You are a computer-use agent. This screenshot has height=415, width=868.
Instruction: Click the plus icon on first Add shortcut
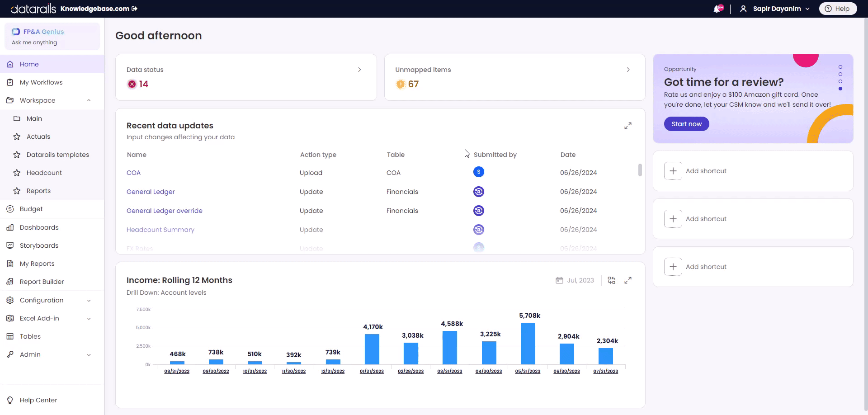(x=673, y=171)
